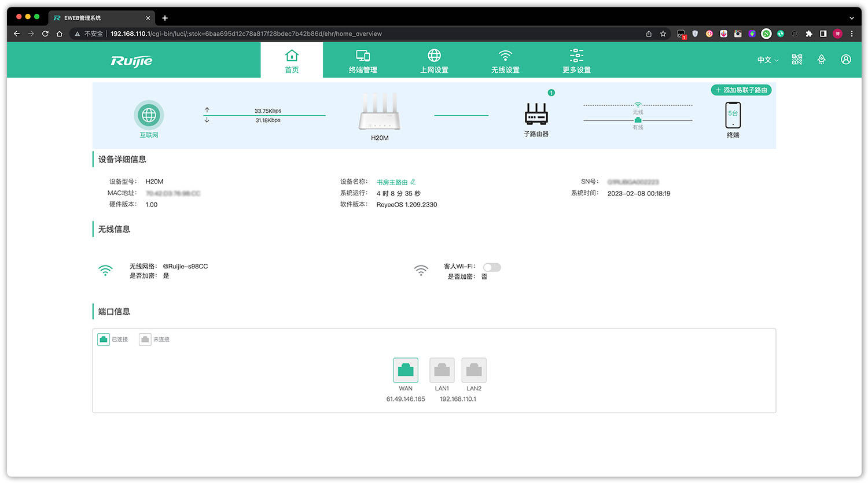Open the user account icon in header
Viewport: 868px width, 483px height.
click(x=846, y=60)
